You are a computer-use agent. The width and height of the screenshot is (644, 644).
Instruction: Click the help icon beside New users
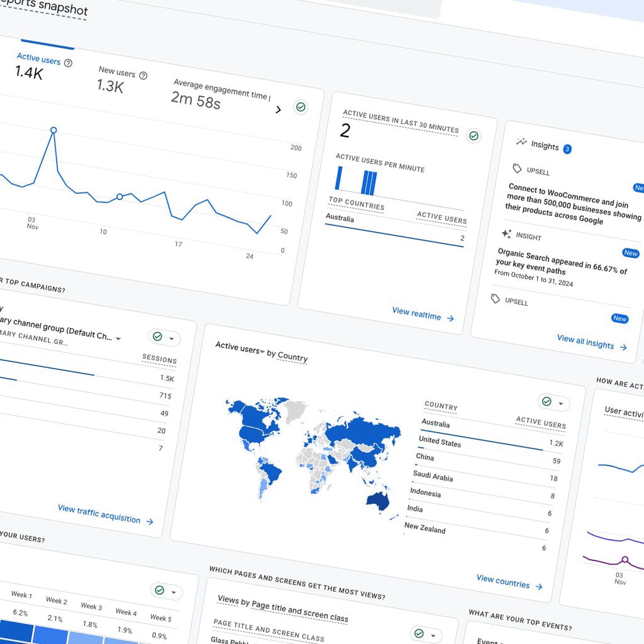(143, 75)
